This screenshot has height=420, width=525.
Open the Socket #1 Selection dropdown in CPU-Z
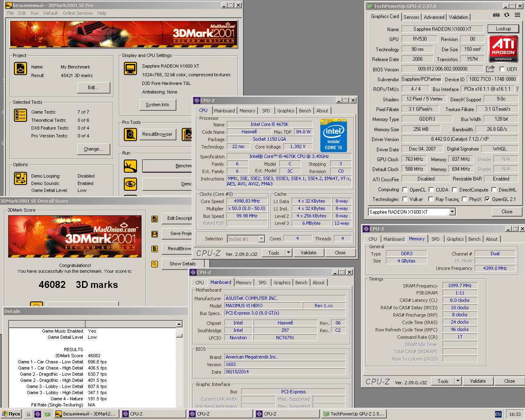click(x=261, y=239)
